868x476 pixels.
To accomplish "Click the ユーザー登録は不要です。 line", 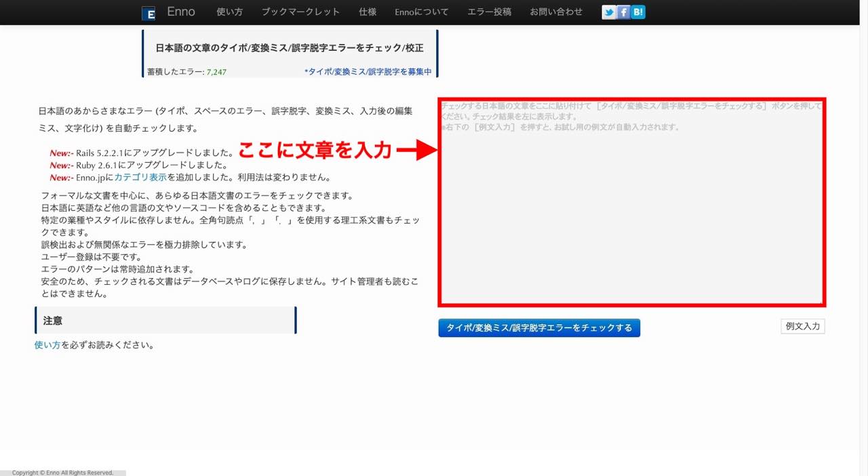I will coord(92,257).
